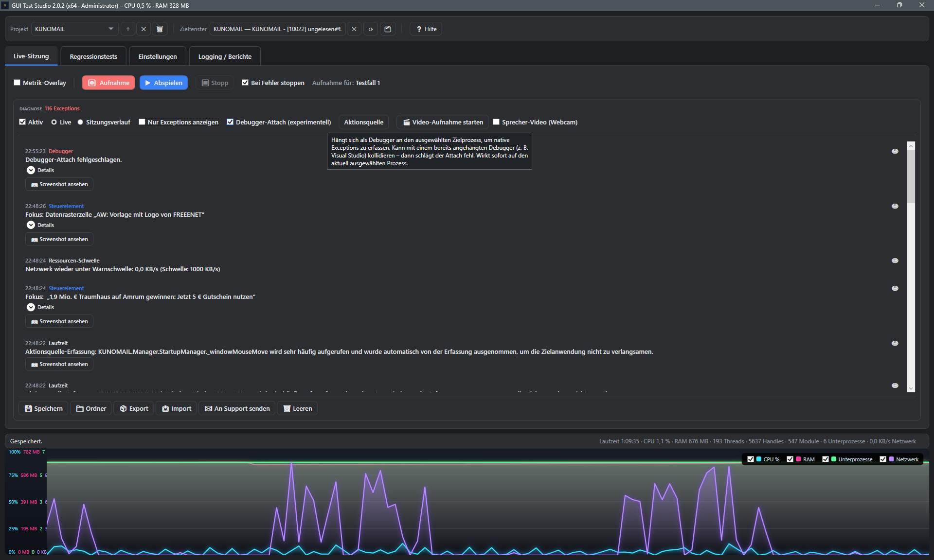934x560 pixels.
Task: Click the Aktionsquelle button
Action: tap(364, 122)
